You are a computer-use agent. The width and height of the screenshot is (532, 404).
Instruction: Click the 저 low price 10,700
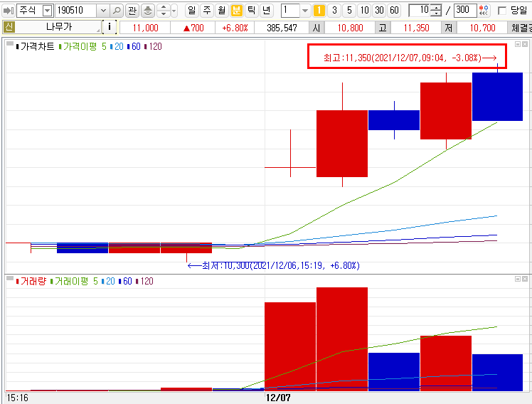[x=482, y=28]
